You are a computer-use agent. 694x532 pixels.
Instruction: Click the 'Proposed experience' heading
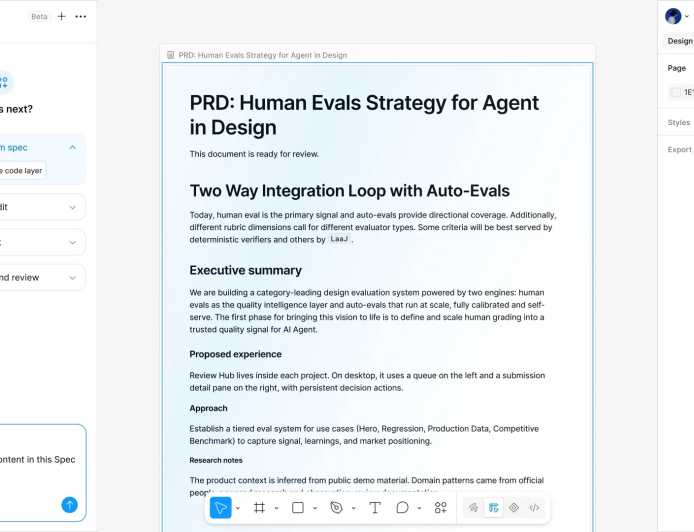[x=235, y=354]
